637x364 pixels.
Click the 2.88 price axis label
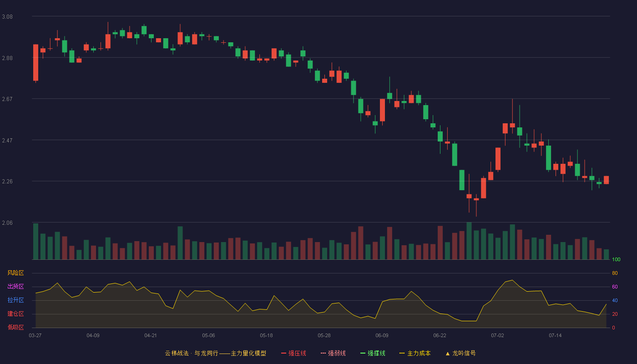pyautogui.click(x=7, y=58)
